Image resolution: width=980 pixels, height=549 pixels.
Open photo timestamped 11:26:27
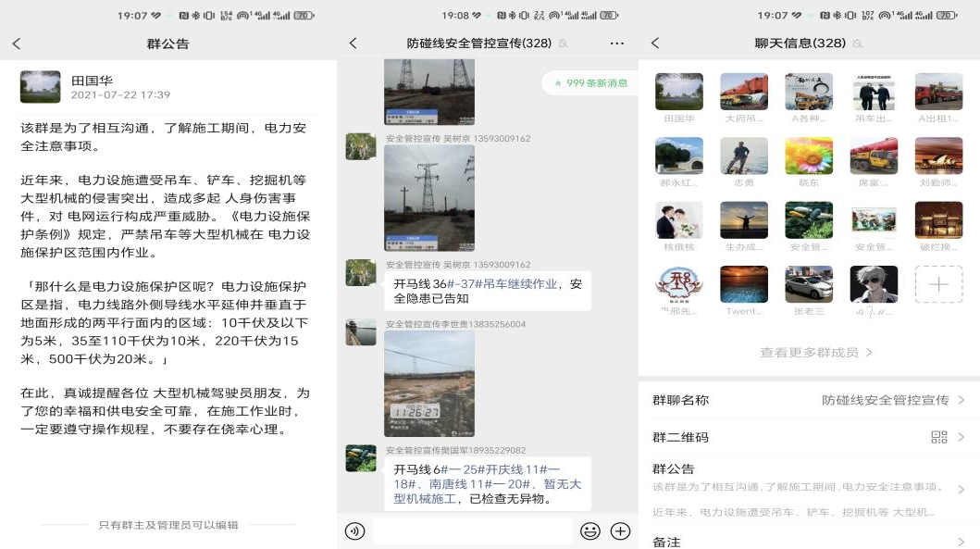[428, 383]
